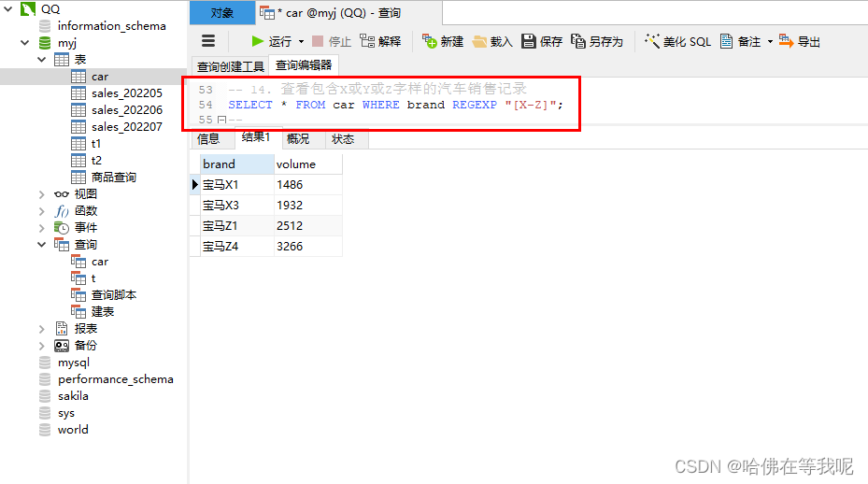Open the 信息 result tab

point(208,139)
